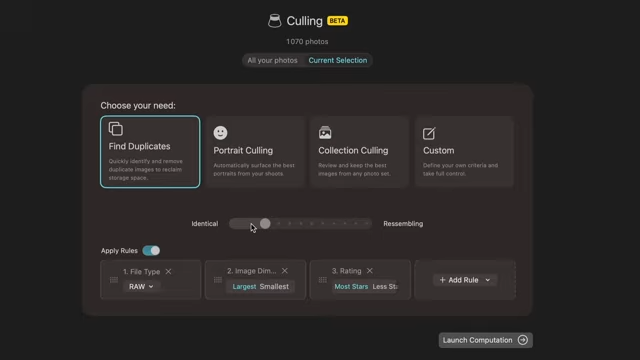Screen dimensions: 640x360
Task: Choose Most Stars rating option
Action: (x=351, y=287)
